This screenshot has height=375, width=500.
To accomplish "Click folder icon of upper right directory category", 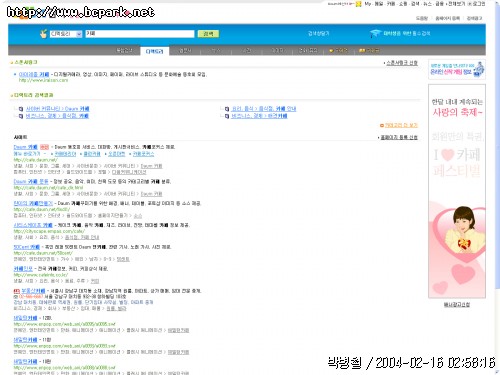I will click(227, 109).
